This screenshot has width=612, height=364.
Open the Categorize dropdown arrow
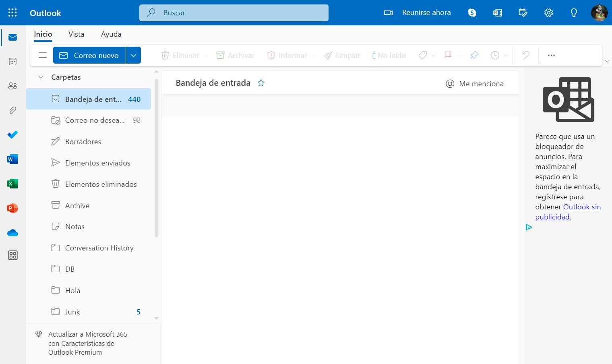point(433,56)
